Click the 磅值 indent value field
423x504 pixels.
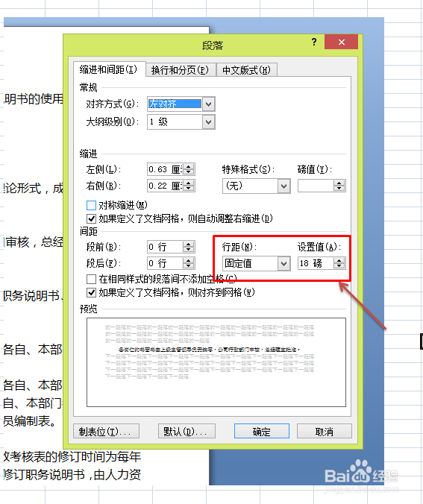[316, 186]
